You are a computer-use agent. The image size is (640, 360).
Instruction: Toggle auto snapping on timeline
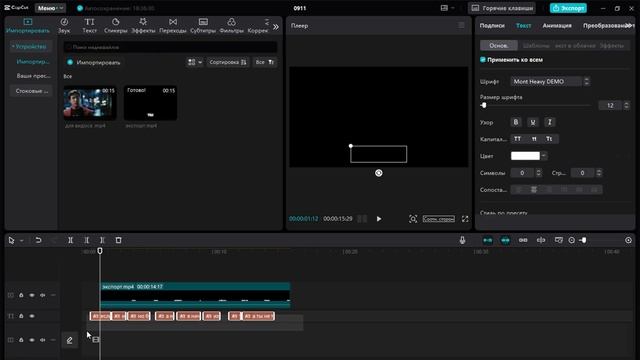(505, 240)
